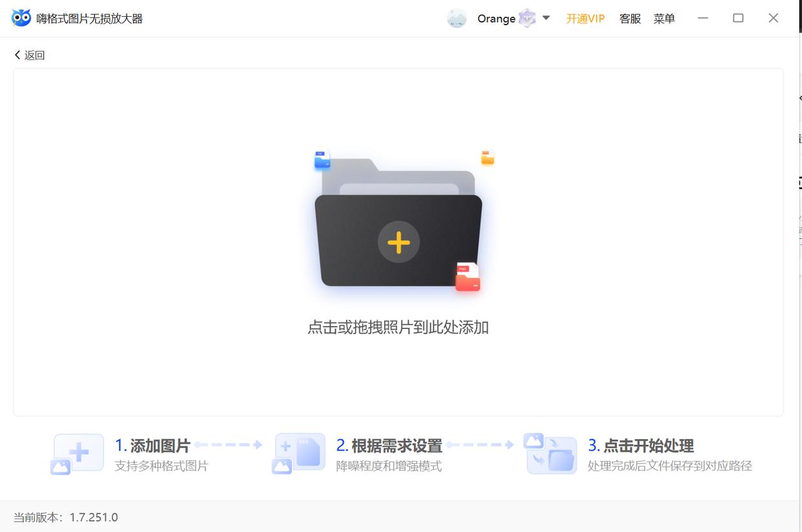The image size is (802, 532).
Task: Click the blue image file icon above the folder
Action: pos(321,160)
